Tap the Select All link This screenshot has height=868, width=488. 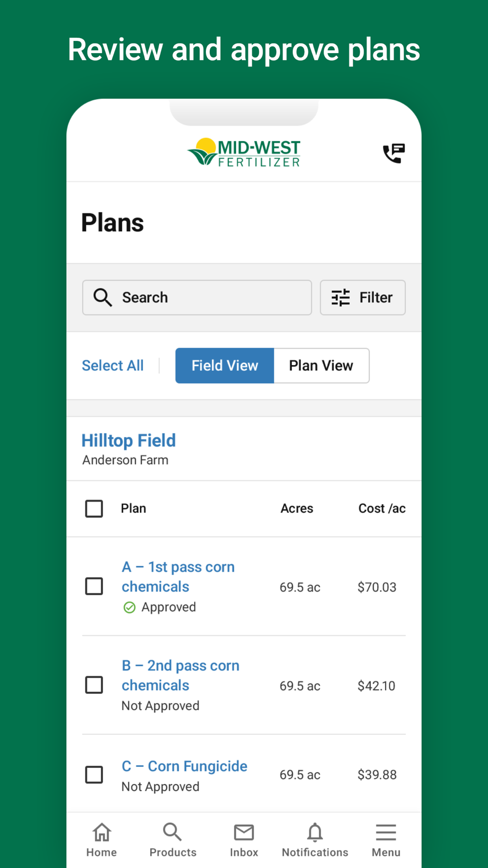pyautogui.click(x=113, y=366)
